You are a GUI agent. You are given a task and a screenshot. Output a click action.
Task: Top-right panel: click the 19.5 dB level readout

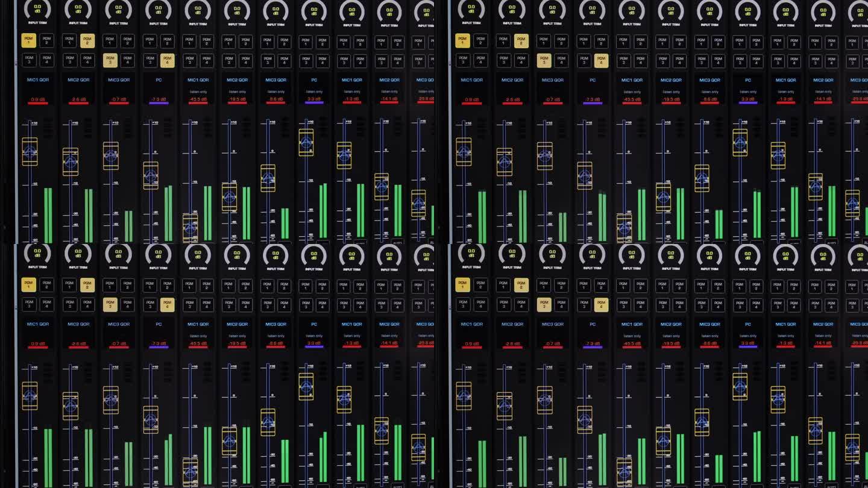click(670, 99)
